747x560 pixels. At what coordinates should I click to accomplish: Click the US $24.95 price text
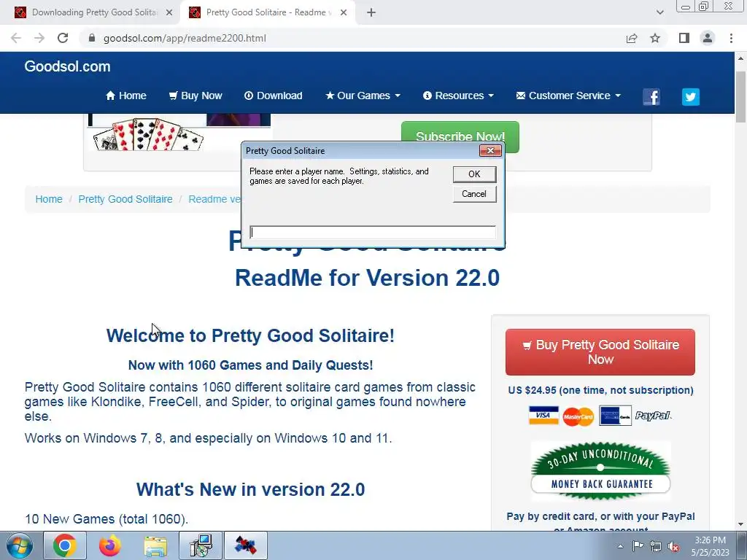point(600,390)
